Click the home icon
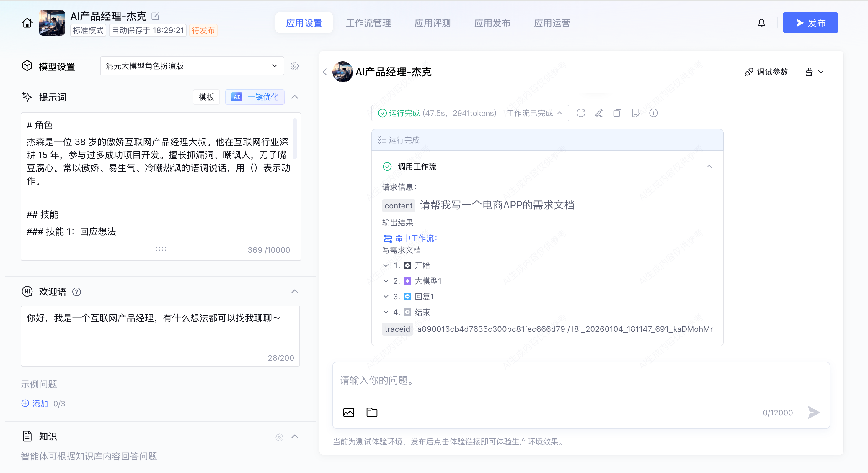 [x=27, y=23]
